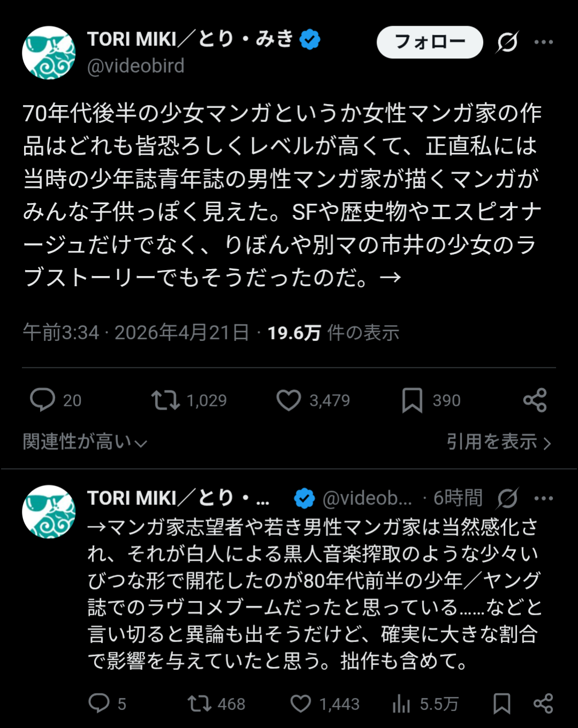This screenshot has height=728, width=578.
Task: Share the reply post
Action: (x=543, y=703)
